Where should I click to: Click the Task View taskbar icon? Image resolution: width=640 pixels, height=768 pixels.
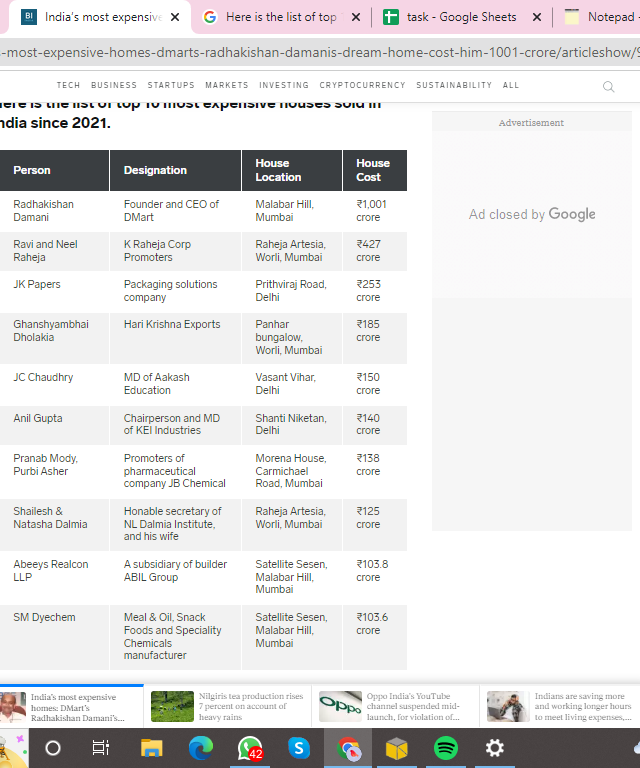[x=101, y=748]
